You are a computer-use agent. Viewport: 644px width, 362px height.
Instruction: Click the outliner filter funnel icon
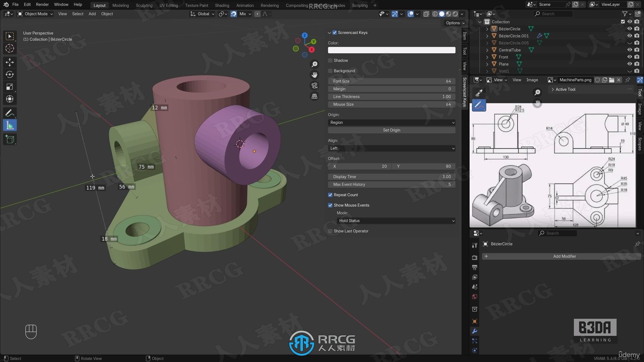coord(625,14)
